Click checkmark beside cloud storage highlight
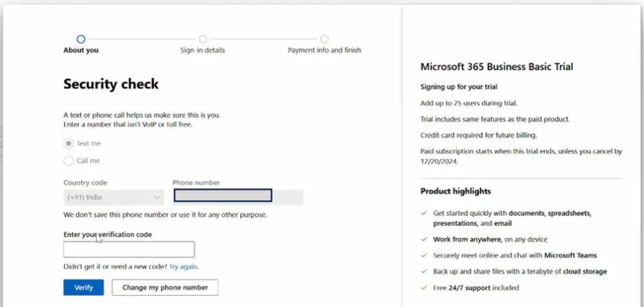This screenshot has width=644, height=307. pyautogui.click(x=425, y=271)
